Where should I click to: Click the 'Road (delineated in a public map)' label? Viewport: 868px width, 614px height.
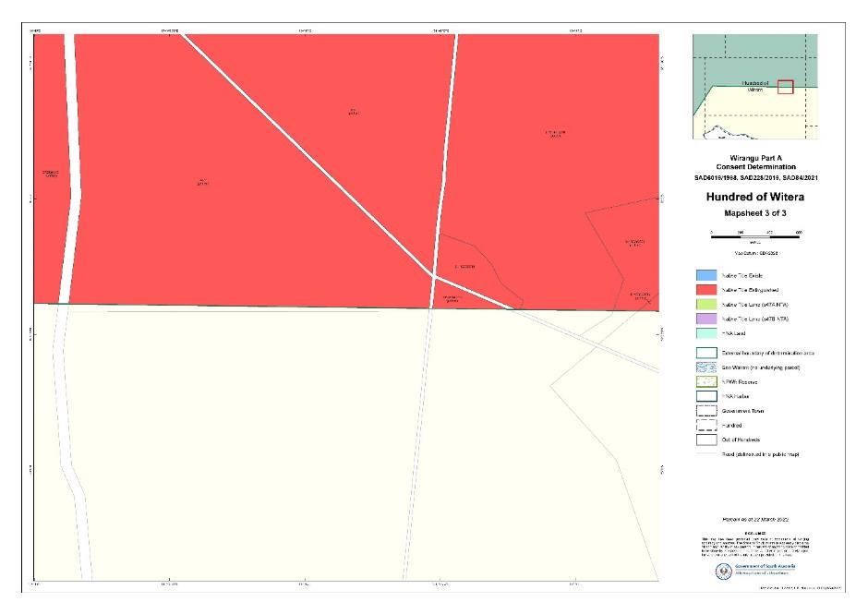pyautogui.click(x=760, y=454)
